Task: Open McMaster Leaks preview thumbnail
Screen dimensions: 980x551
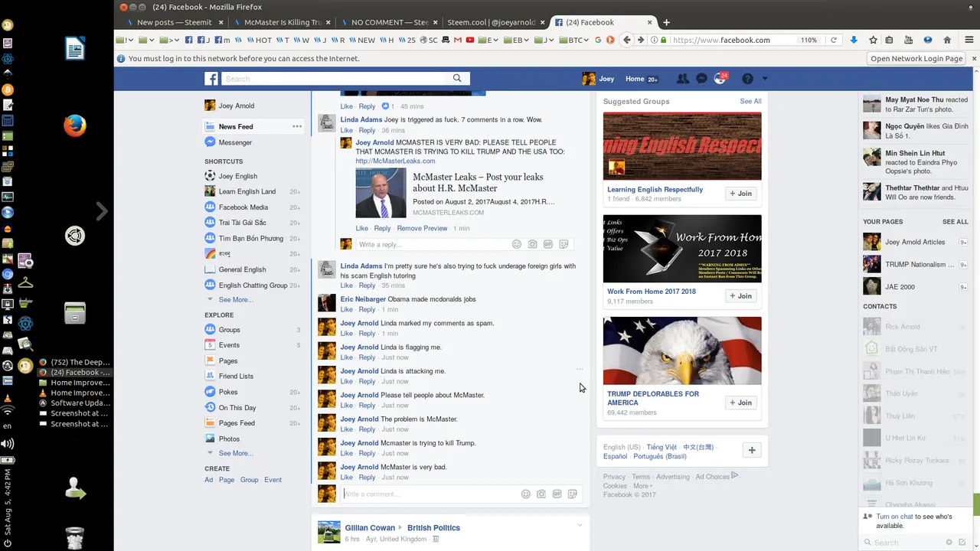Action: coord(381,193)
